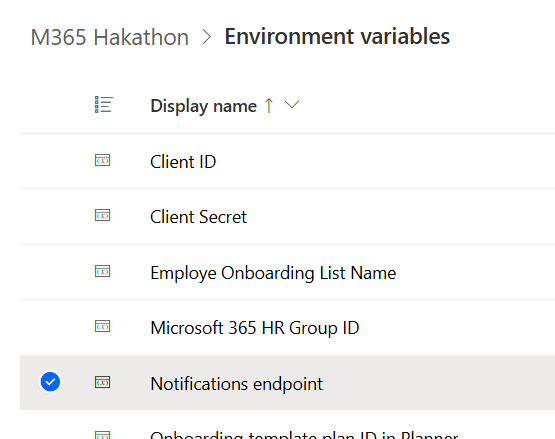
Task: Open the Display name column dropdown chevron
Action: click(292, 105)
